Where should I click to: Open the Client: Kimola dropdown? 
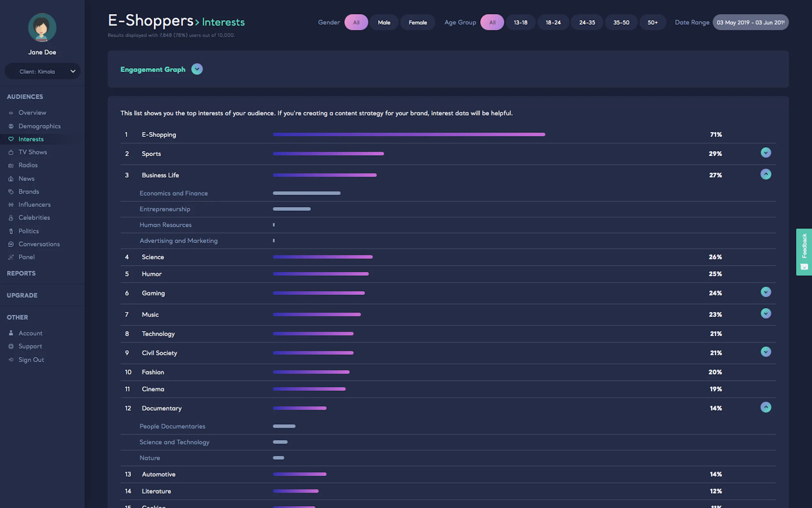tap(42, 71)
